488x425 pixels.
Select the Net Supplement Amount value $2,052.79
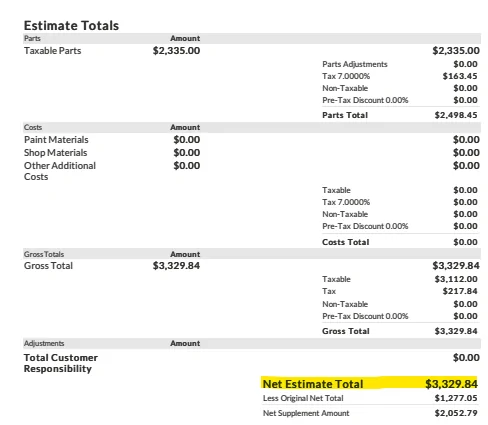[x=456, y=413]
